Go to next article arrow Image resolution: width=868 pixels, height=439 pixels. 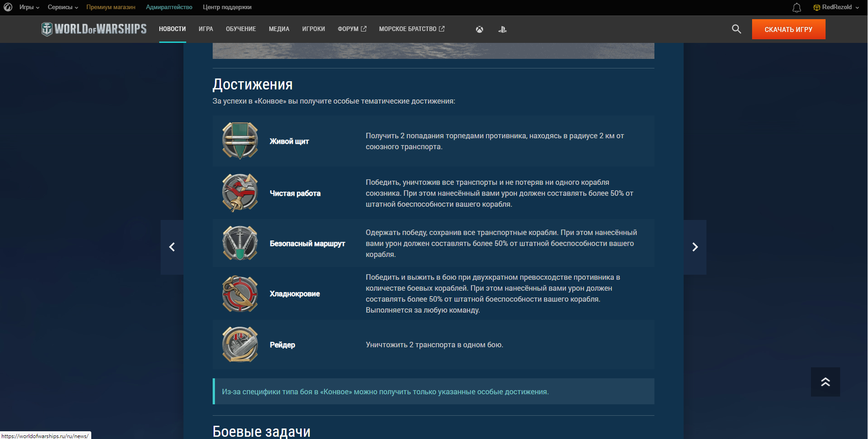coord(695,247)
